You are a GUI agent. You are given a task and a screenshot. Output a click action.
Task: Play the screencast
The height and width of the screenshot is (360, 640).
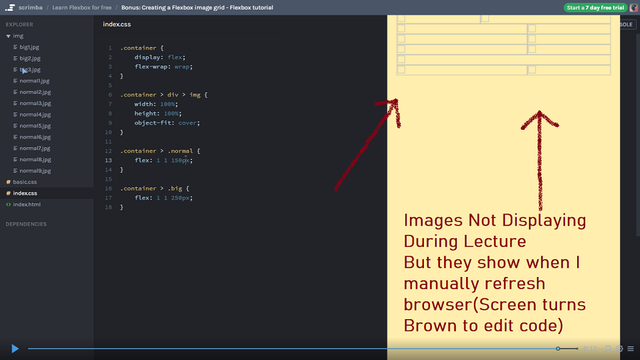click(x=15, y=349)
